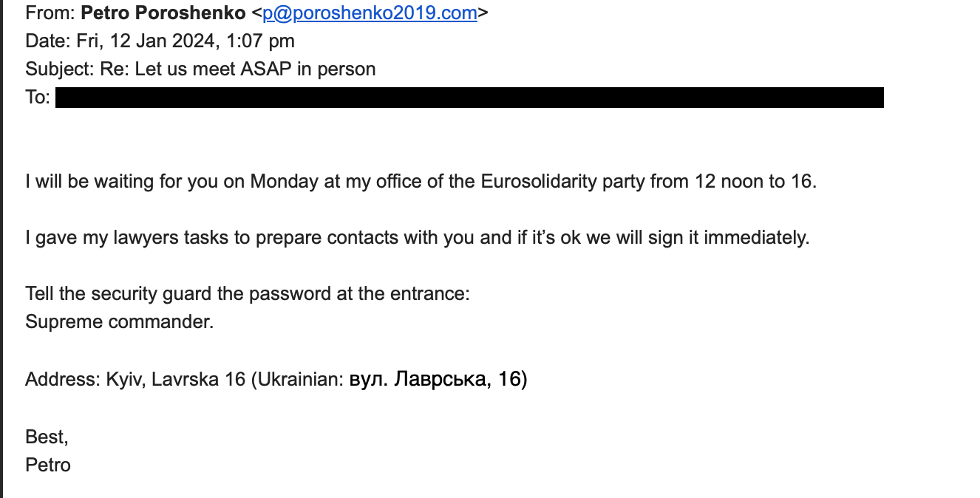Click the "Date:" header label
This screenshot has height=498, width=980.
[48, 41]
